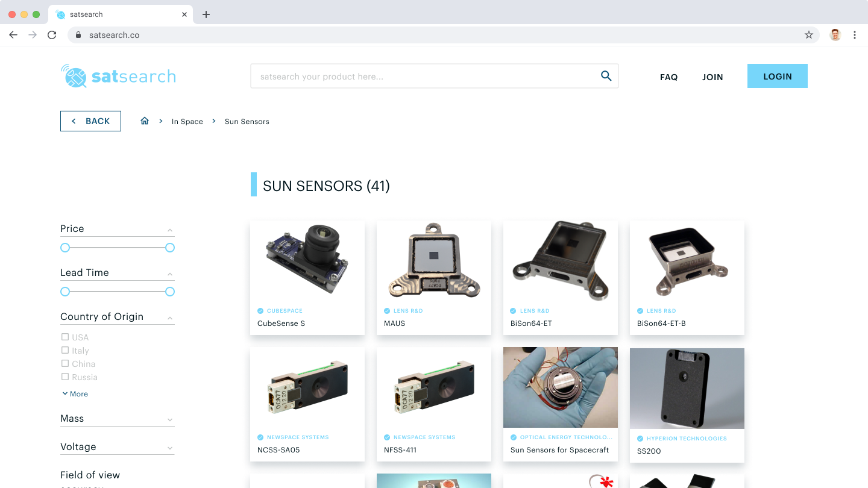
Task: Bookmark this page with the star icon
Action: click(x=809, y=35)
